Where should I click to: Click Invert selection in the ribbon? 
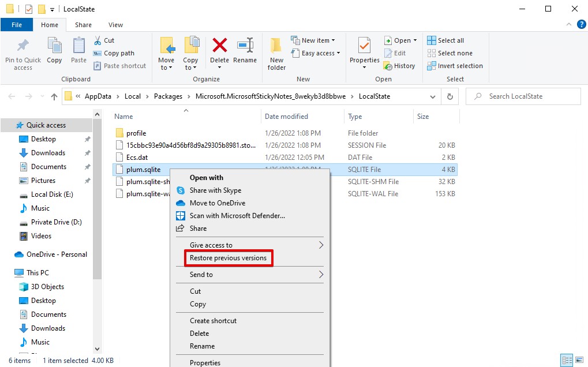tap(455, 66)
